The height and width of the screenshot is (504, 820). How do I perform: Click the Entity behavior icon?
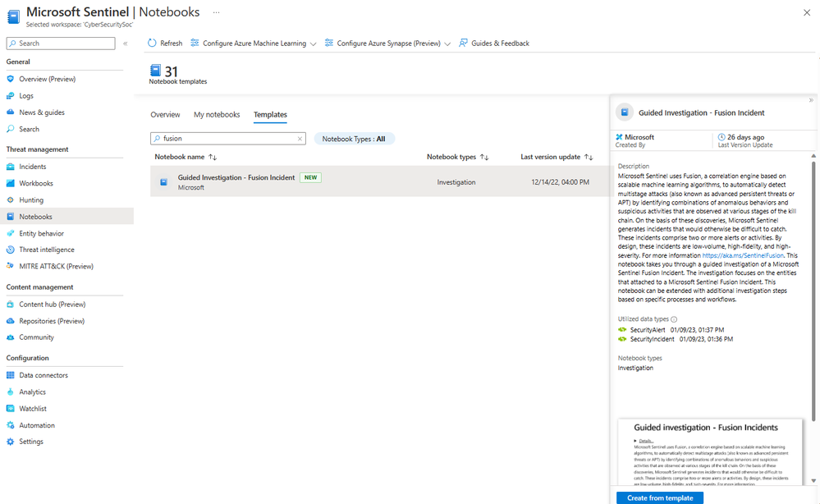tap(11, 233)
